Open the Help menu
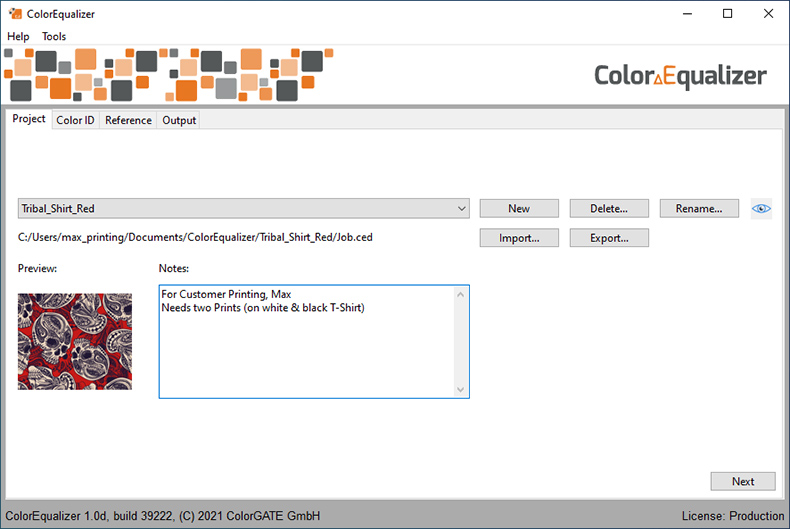This screenshot has height=529, width=790. [18, 36]
